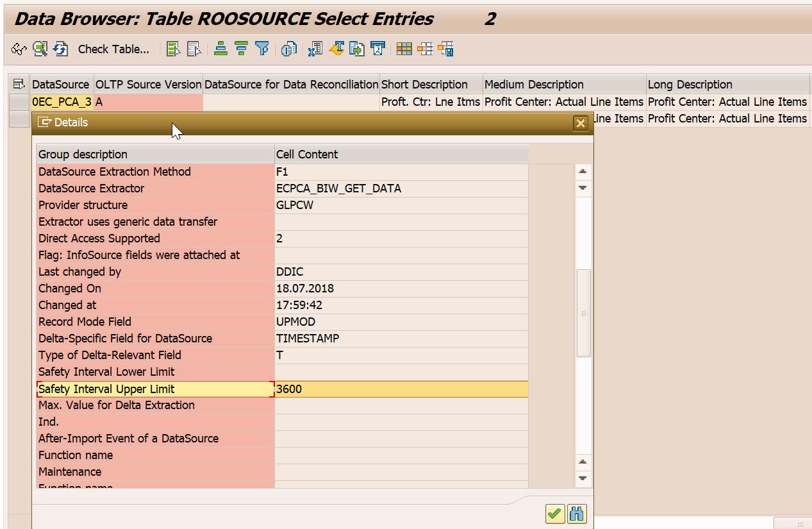
Task: Open the Set Filter funnel icon
Action: pyautogui.click(x=261, y=49)
